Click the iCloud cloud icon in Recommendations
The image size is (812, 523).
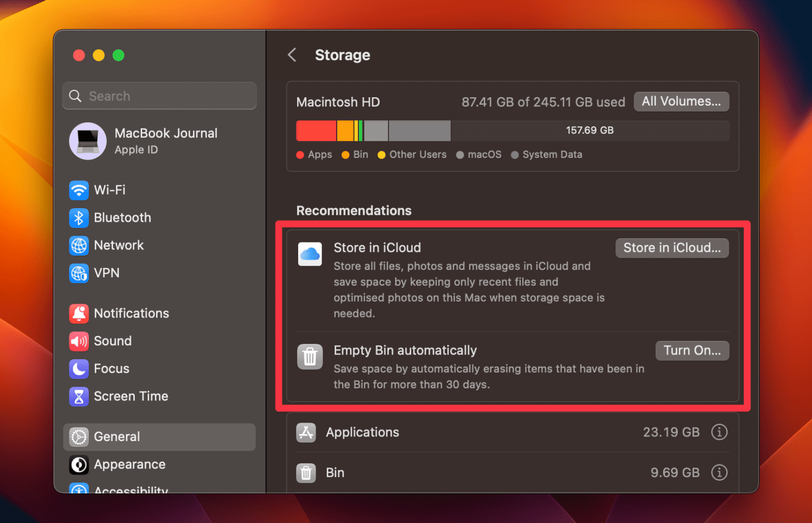point(310,254)
